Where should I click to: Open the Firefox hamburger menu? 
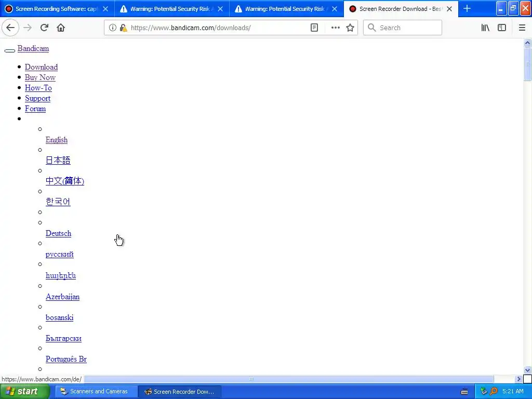522,28
